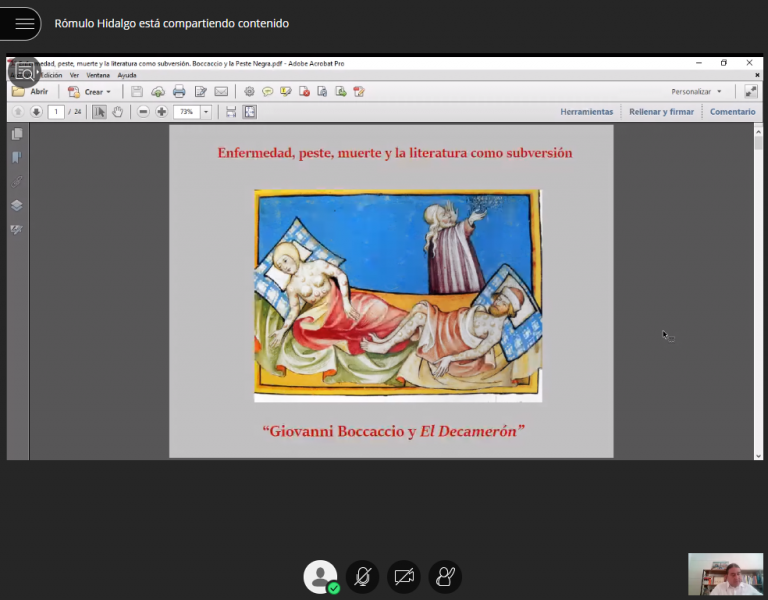Choose the hand pan tool
This screenshot has width=768, height=600.
coord(118,112)
